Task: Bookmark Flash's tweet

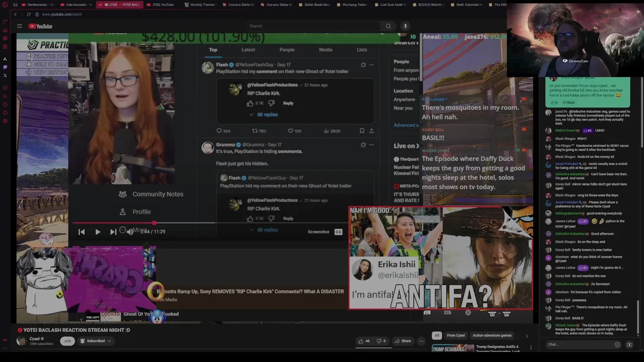Action: (362, 131)
